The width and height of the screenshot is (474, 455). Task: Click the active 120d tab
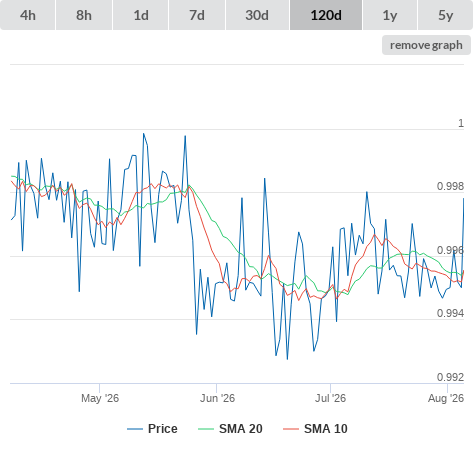(x=326, y=15)
